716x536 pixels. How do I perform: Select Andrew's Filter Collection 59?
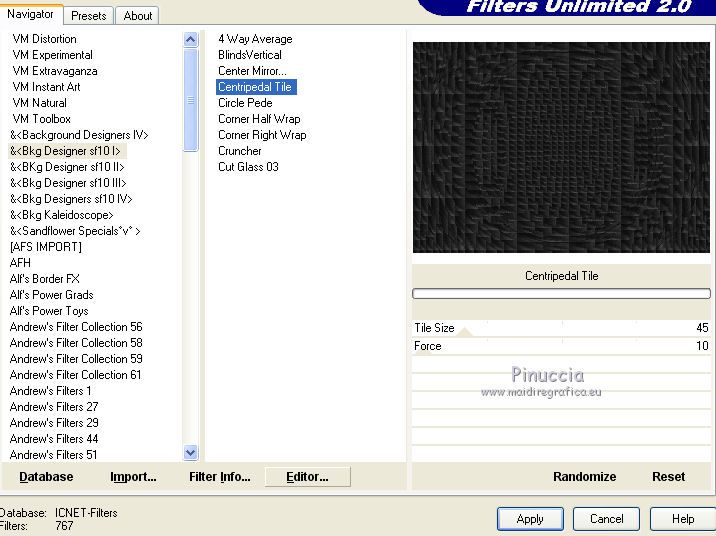(x=76, y=359)
